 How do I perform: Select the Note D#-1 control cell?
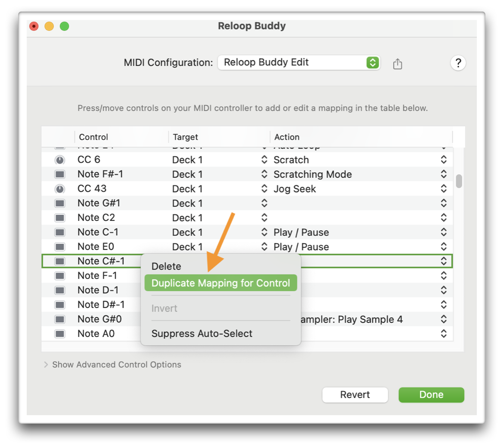tap(101, 305)
